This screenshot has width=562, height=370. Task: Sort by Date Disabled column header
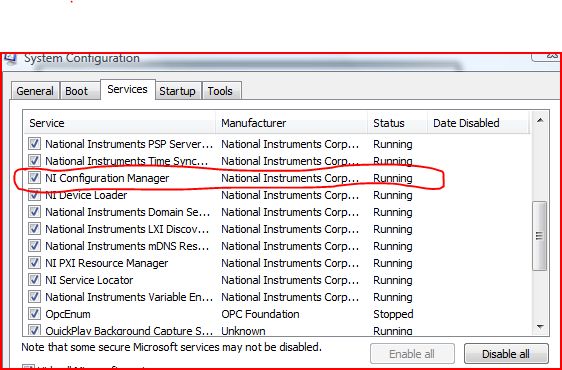point(478,123)
